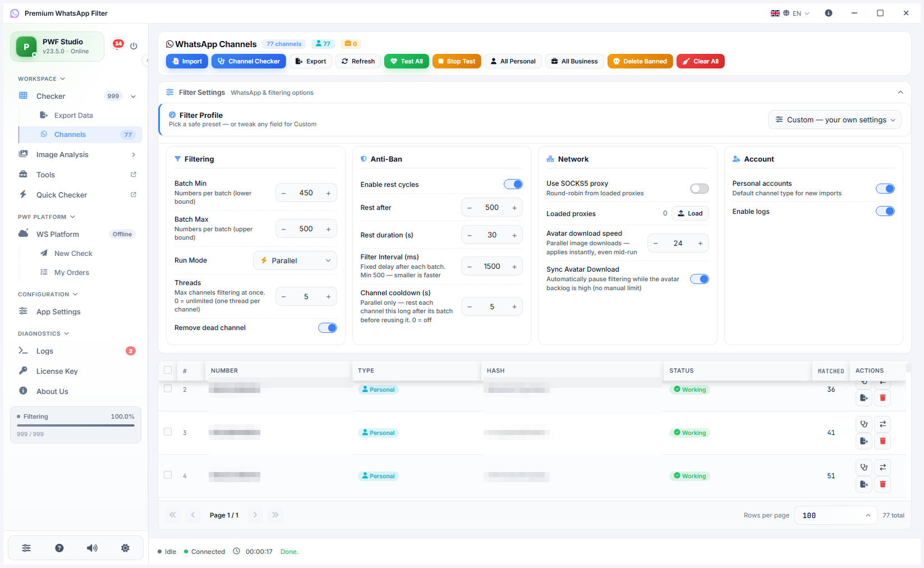Image resolution: width=924 pixels, height=568 pixels.
Task: Click the Test All button
Action: (x=407, y=61)
